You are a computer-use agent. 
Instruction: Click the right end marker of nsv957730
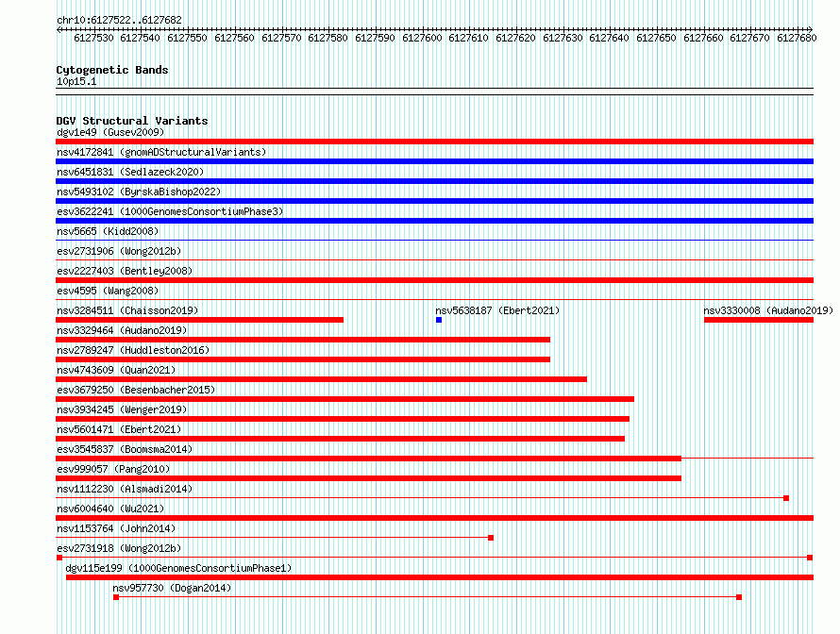tap(739, 597)
